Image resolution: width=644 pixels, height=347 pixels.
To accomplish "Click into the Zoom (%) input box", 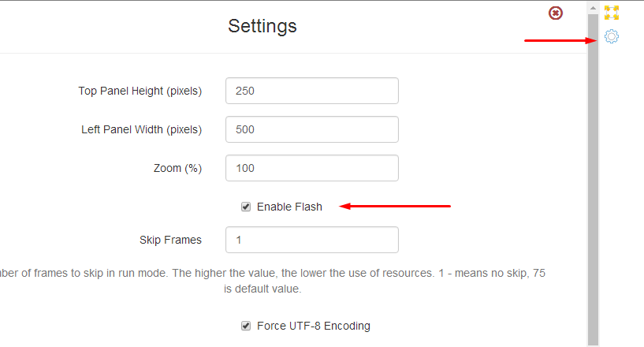I will click(311, 168).
